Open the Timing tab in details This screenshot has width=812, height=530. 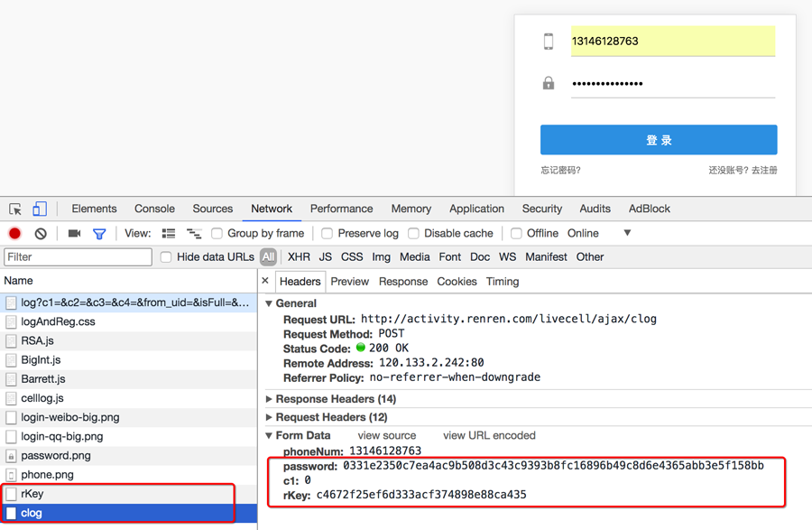(503, 282)
